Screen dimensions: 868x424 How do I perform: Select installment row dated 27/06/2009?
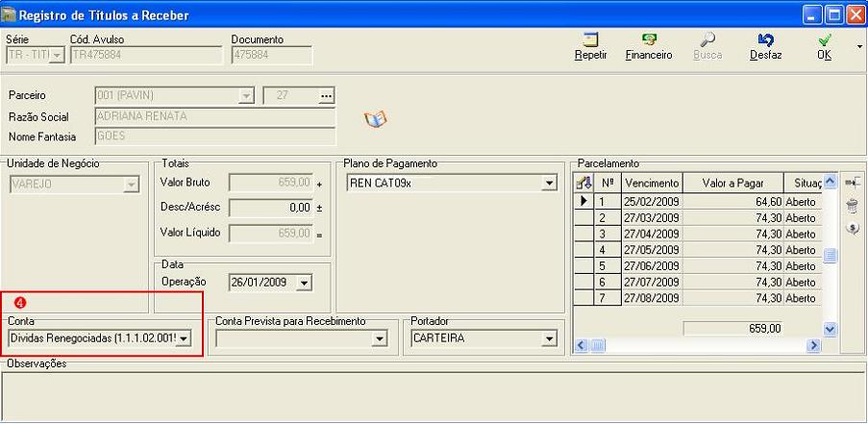[x=698, y=265]
